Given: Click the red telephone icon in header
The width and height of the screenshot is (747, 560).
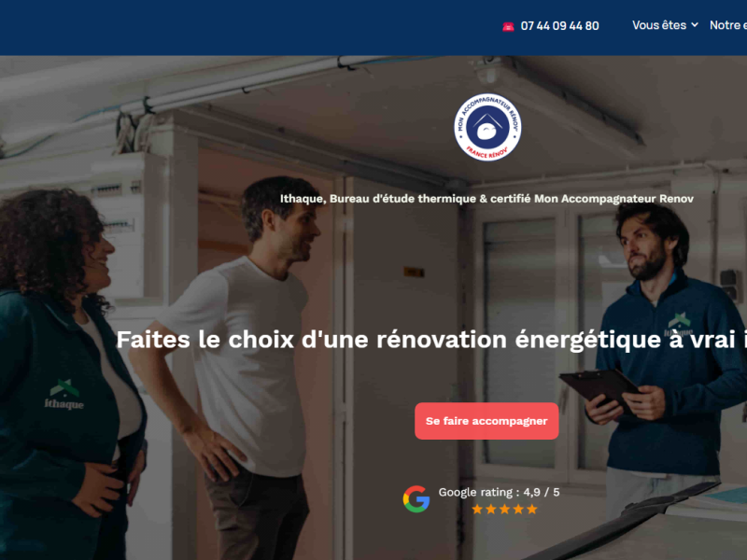Looking at the screenshot, I should coord(508,27).
